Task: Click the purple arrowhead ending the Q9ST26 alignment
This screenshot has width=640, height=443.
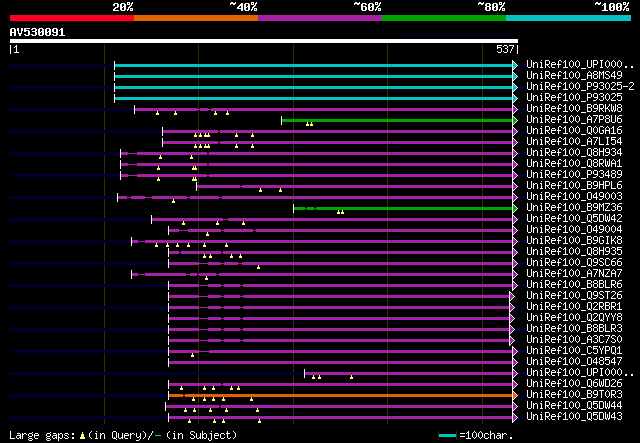Action: [512, 296]
